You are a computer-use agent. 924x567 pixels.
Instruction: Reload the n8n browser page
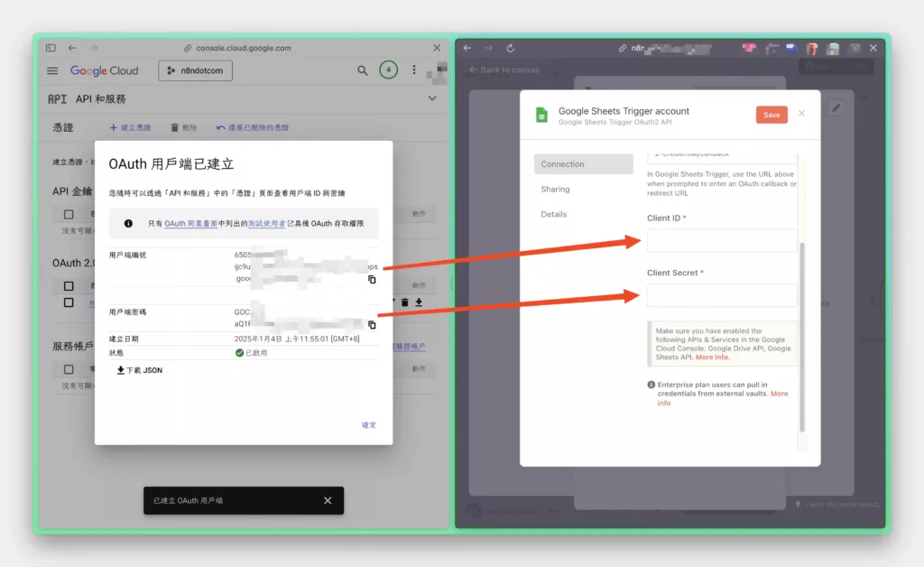click(x=511, y=48)
